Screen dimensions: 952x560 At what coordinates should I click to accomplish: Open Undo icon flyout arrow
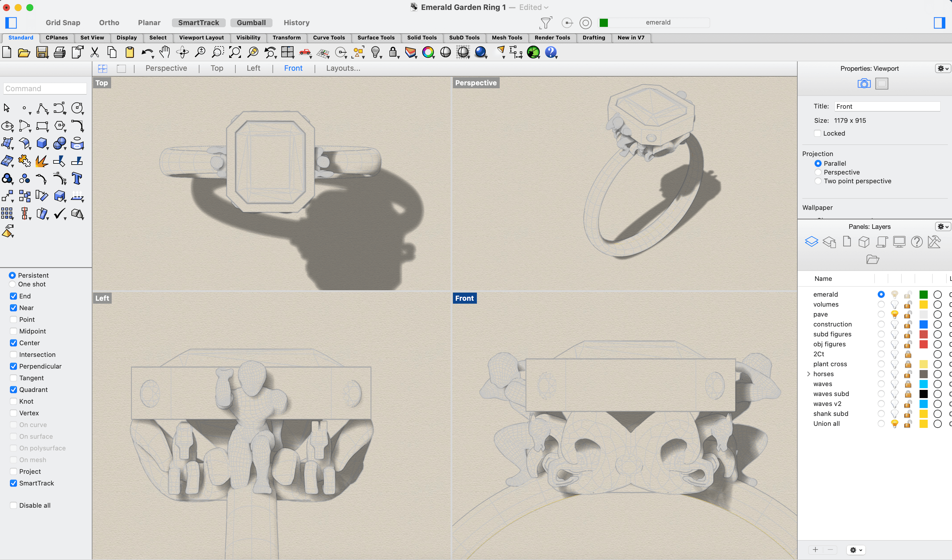coord(153,57)
